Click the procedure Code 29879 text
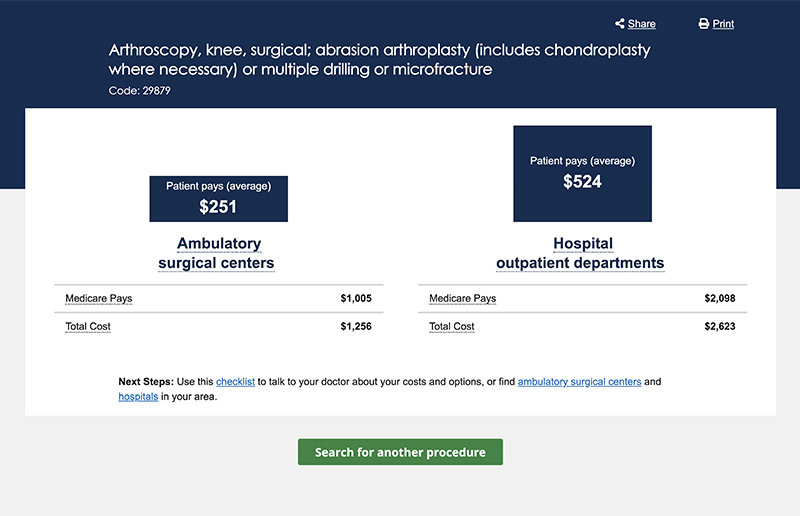The image size is (800, 516). pos(145,91)
